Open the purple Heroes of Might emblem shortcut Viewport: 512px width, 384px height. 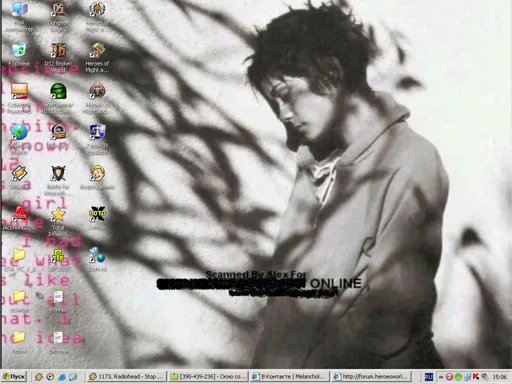click(x=97, y=91)
